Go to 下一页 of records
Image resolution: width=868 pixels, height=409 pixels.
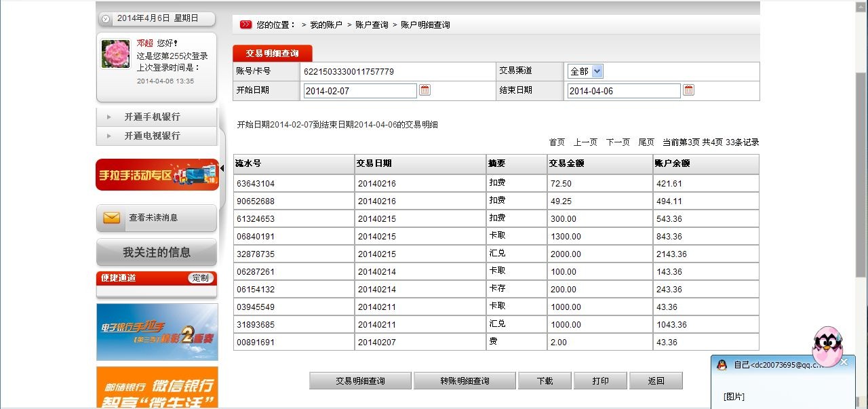pos(618,142)
